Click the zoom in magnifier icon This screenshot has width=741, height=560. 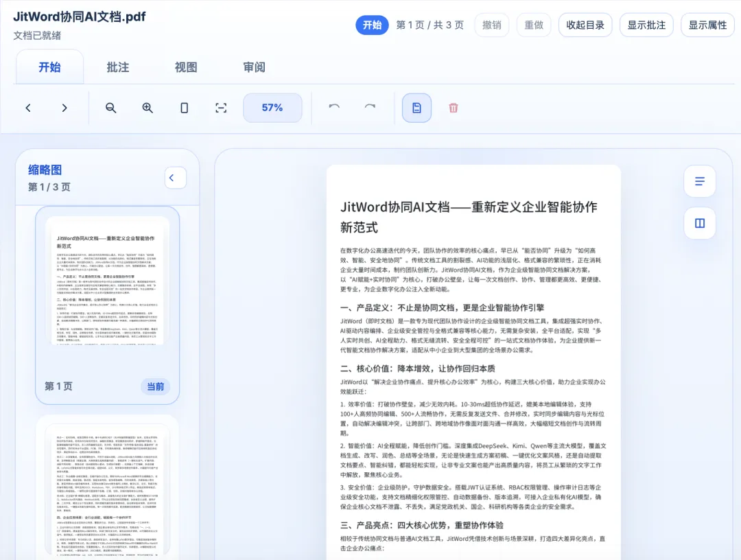tap(148, 108)
